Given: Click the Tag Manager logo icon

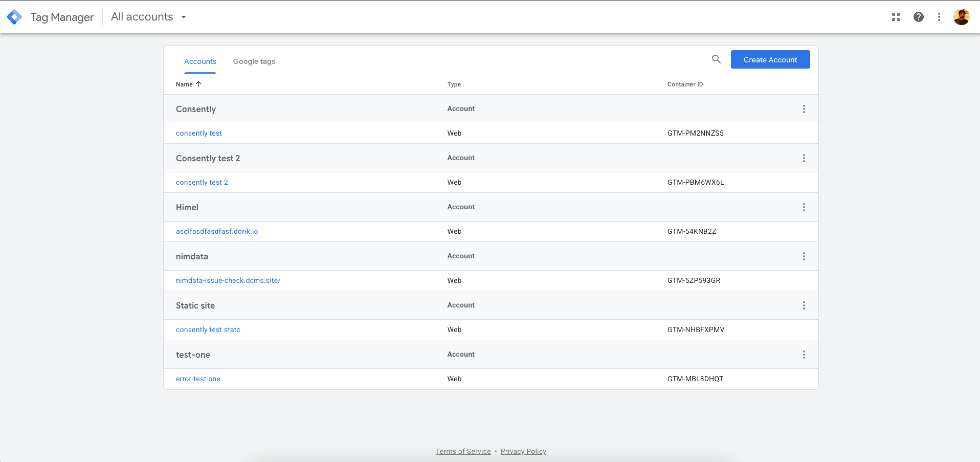Looking at the screenshot, I should click(15, 17).
